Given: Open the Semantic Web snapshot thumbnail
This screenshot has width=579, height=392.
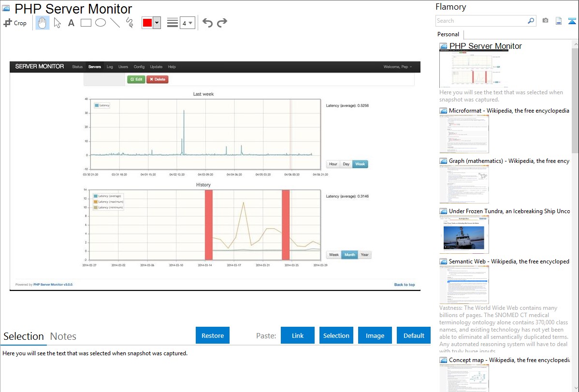Looking at the screenshot, I should tap(464, 285).
